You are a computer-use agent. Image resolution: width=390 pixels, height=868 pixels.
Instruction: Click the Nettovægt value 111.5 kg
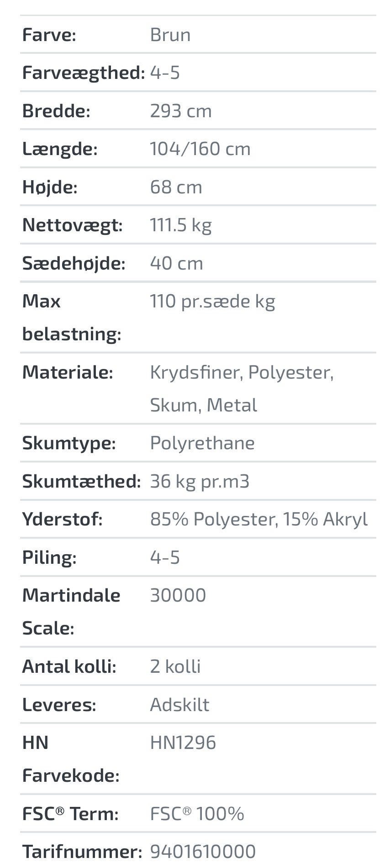(181, 225)
